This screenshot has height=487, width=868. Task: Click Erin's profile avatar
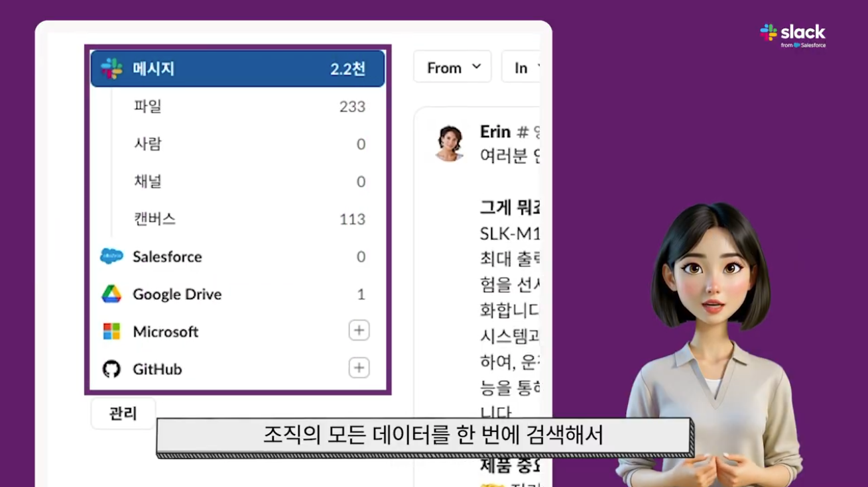pos(449,143)
